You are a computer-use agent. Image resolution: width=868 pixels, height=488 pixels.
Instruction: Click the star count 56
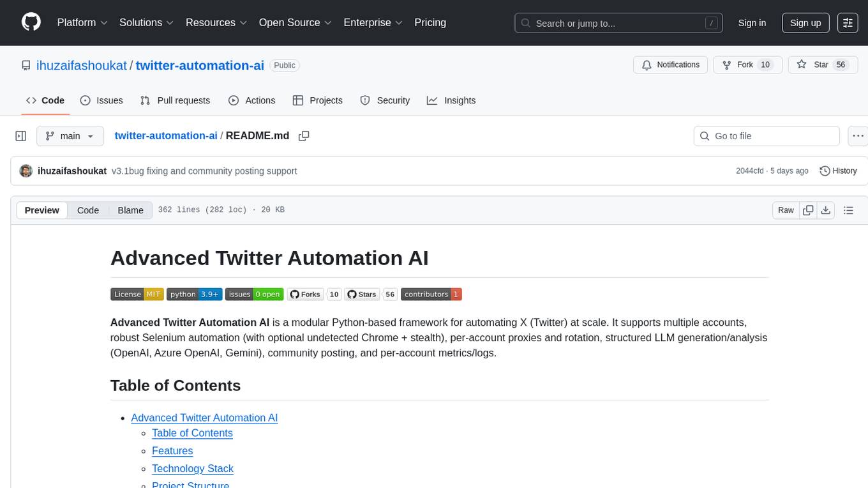coord(841,65)
